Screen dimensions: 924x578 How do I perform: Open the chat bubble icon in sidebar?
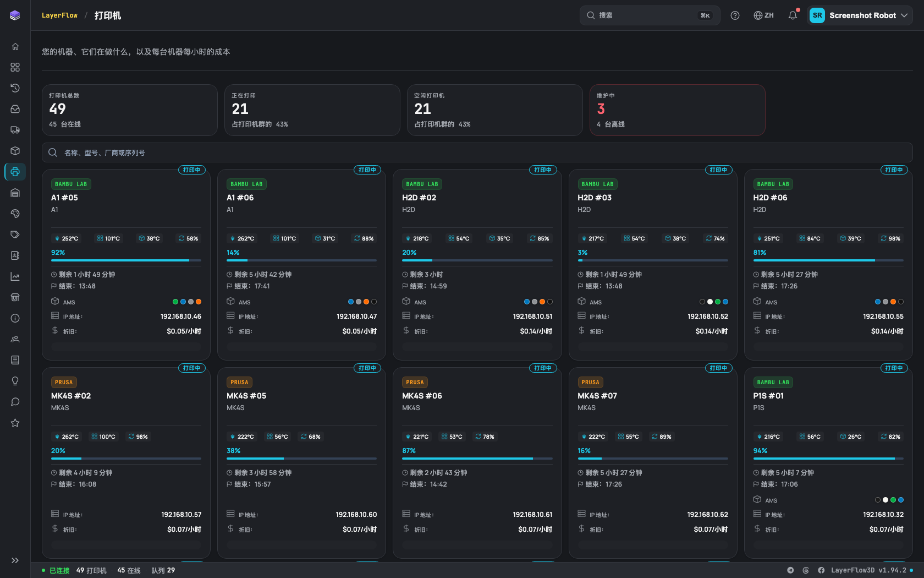click(15, 402)
